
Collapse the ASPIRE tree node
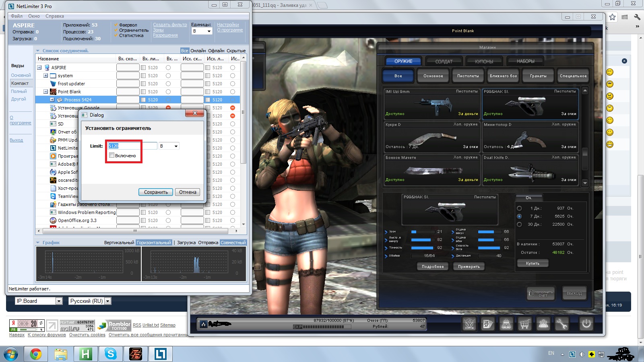[x=39, y=68]
